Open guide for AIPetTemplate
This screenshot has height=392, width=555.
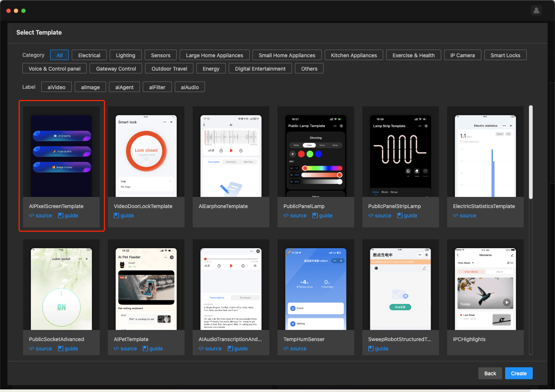click(x=153, y=349)
